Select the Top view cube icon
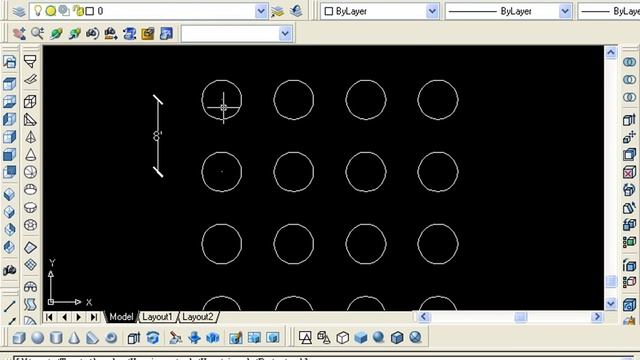This screenshot has width=640, height=360. [9, 84]
